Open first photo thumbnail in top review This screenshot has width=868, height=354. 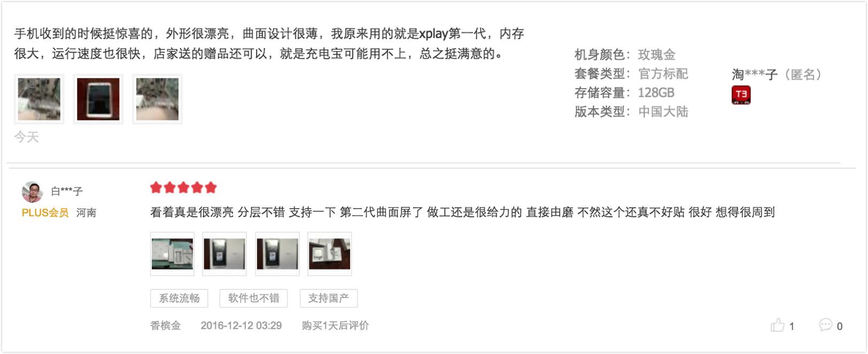point(39,99)
